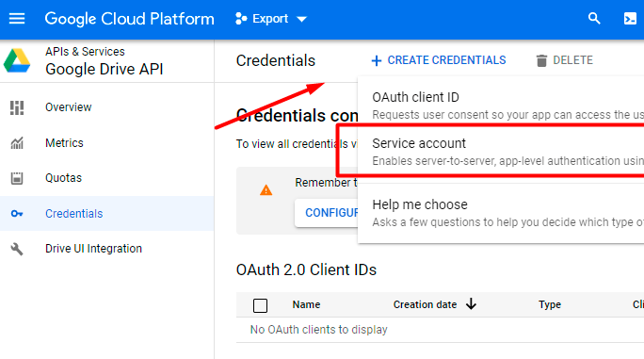Tick the select-all OAuth clients checkbox
This screenshot has height=359, width=644.
tap(261, 305)
